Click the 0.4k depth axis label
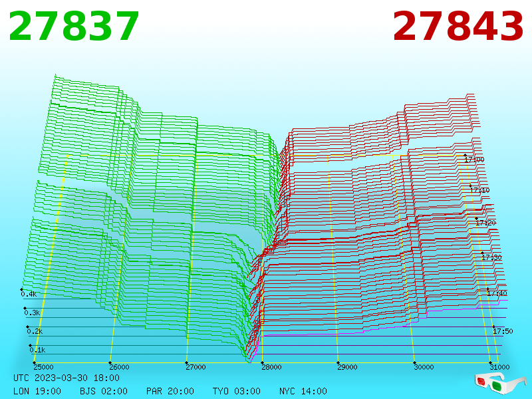Viewport: 532px width, 399px height. click(x=29, y=294)
